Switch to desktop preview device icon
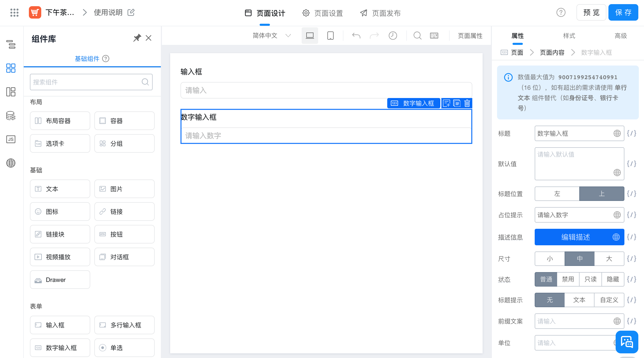Image resolution: width=644 pixels, height=358 pixels. tap(310, 36)
